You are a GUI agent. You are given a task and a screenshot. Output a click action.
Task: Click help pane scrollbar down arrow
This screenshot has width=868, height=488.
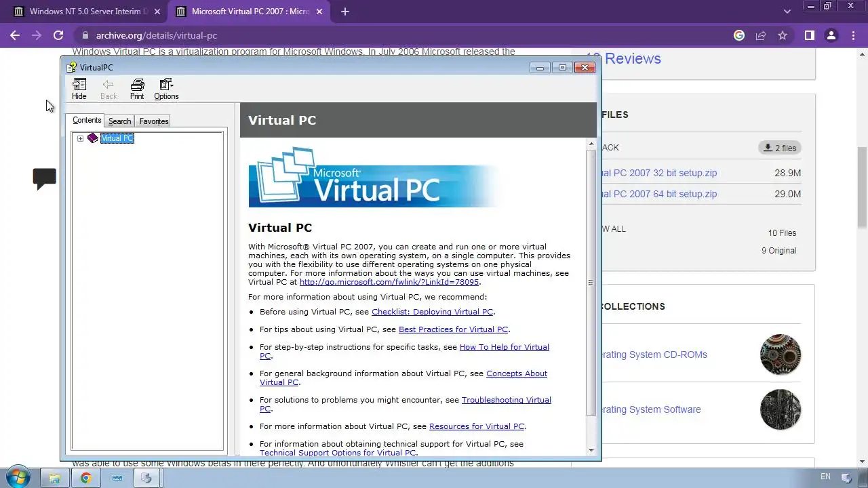point(591,450)
